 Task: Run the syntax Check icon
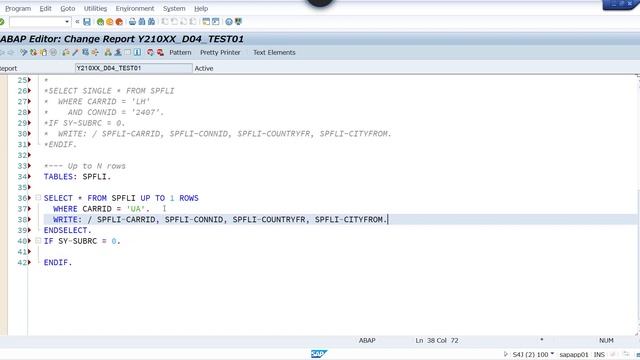click(66, 52)
